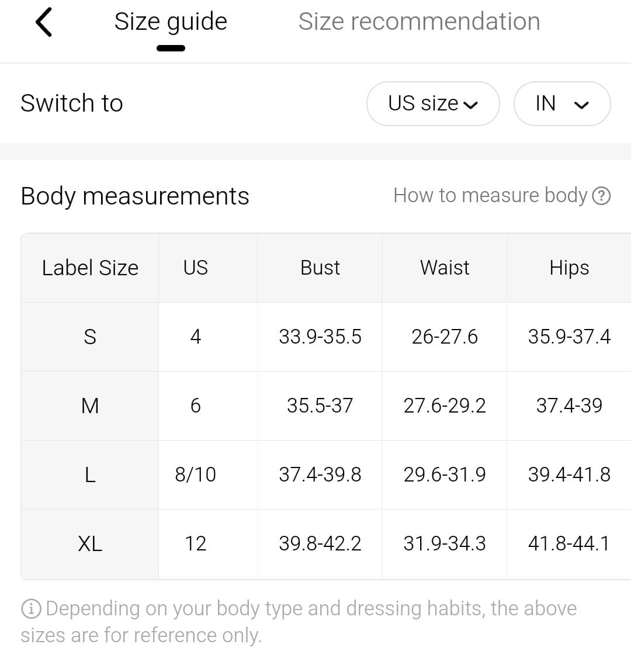Viewport: 631px width, 672px height.
Task: Tap the Waist column header
Action: 444,268
